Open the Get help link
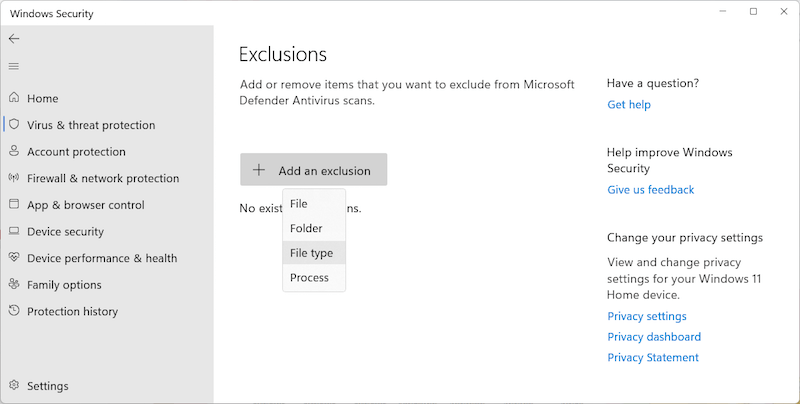 [629, 105]
